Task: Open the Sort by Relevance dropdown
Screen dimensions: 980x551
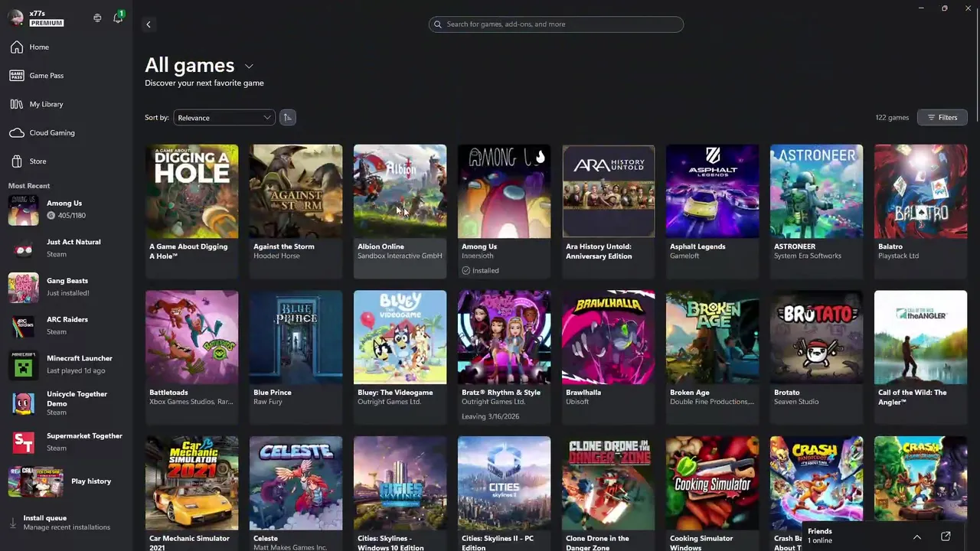Action: (224, 118)
